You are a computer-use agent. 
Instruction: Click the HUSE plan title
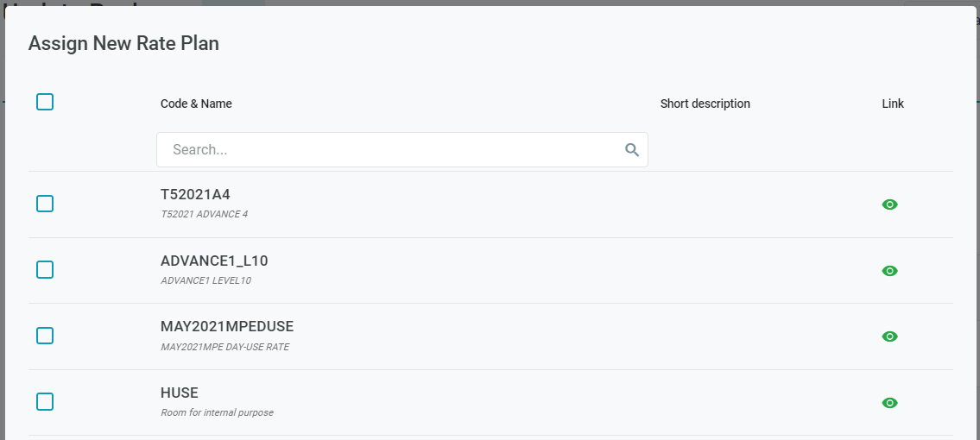(180, 393)
